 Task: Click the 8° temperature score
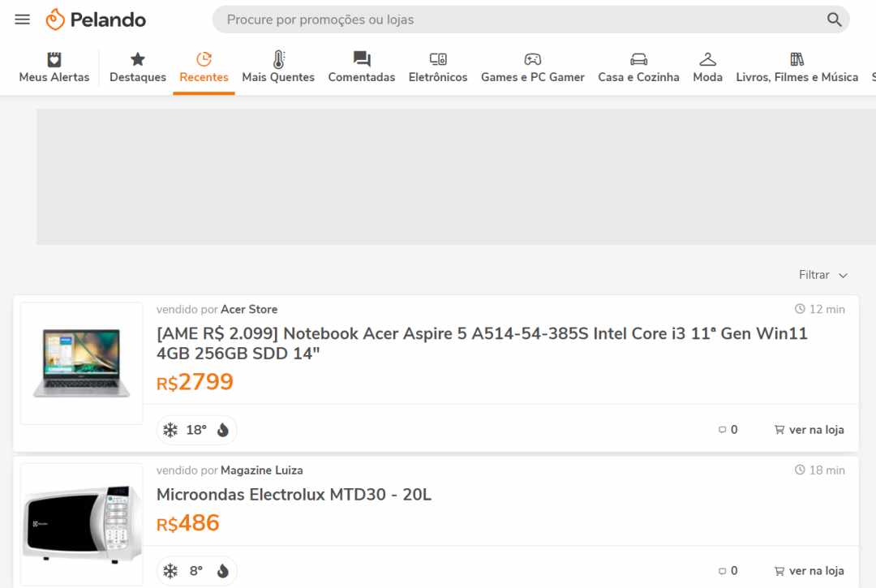coord(196,571)
